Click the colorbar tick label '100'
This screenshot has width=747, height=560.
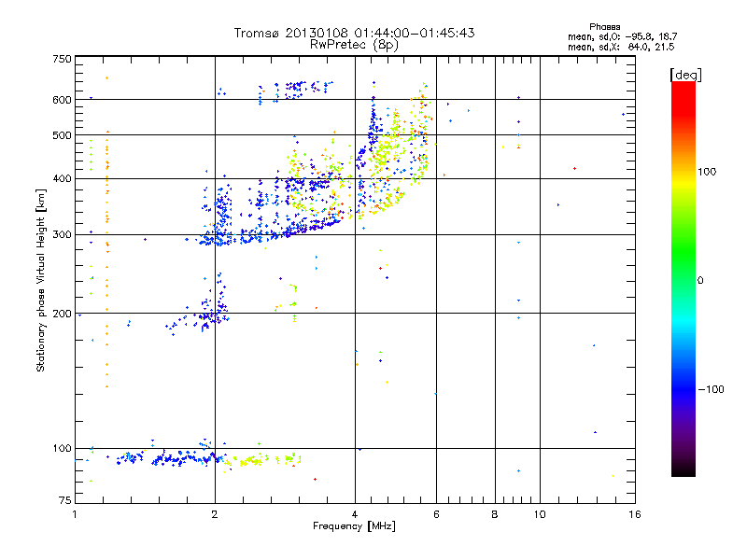click(x=707, y=172)
